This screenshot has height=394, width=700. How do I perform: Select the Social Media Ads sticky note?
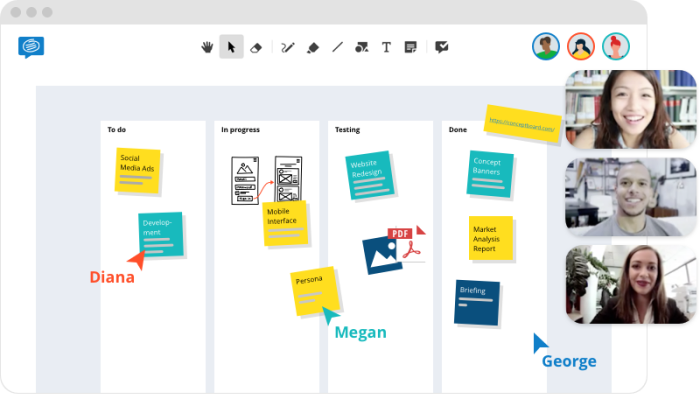(138, 171)
